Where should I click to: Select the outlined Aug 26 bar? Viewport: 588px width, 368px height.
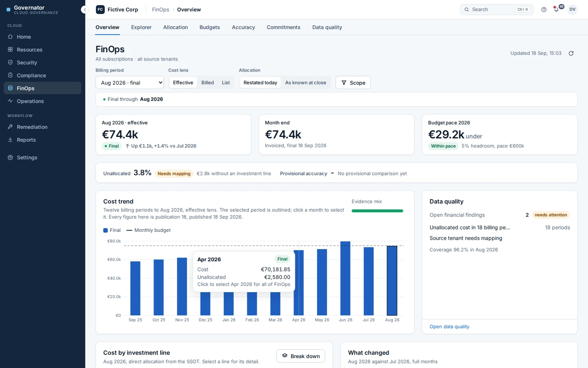tap(392, 280)
